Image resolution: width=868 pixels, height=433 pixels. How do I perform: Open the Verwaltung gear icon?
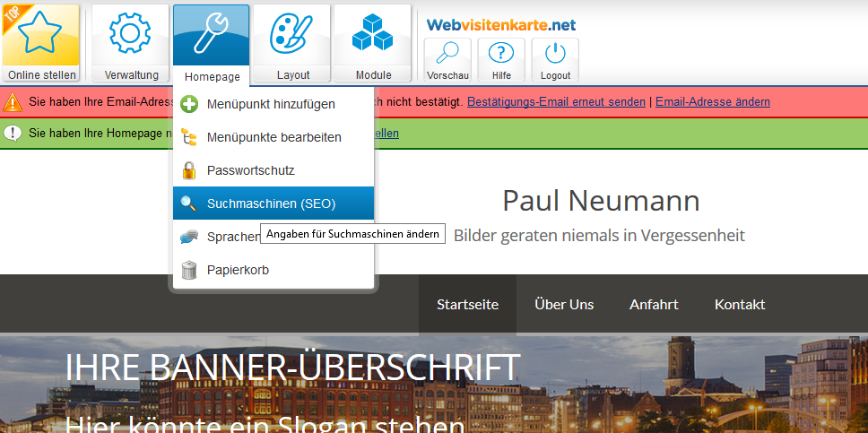pos(130,33)
